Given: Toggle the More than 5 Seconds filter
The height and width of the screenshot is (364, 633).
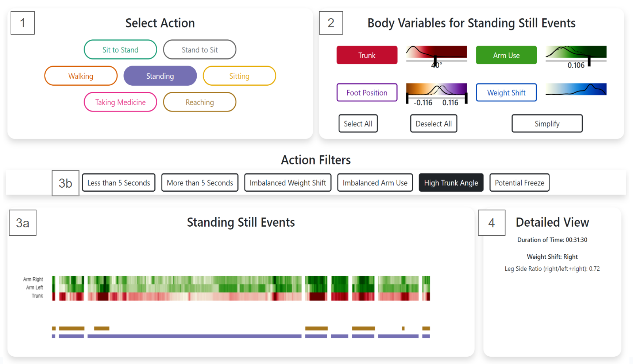Looking at the screenshot, I should [x=200, y=183].
